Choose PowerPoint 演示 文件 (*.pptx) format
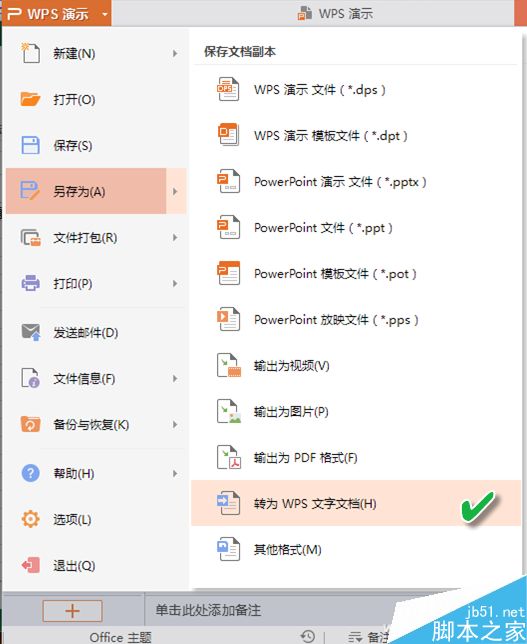This screenshot has height=644, width=527. 356,181
